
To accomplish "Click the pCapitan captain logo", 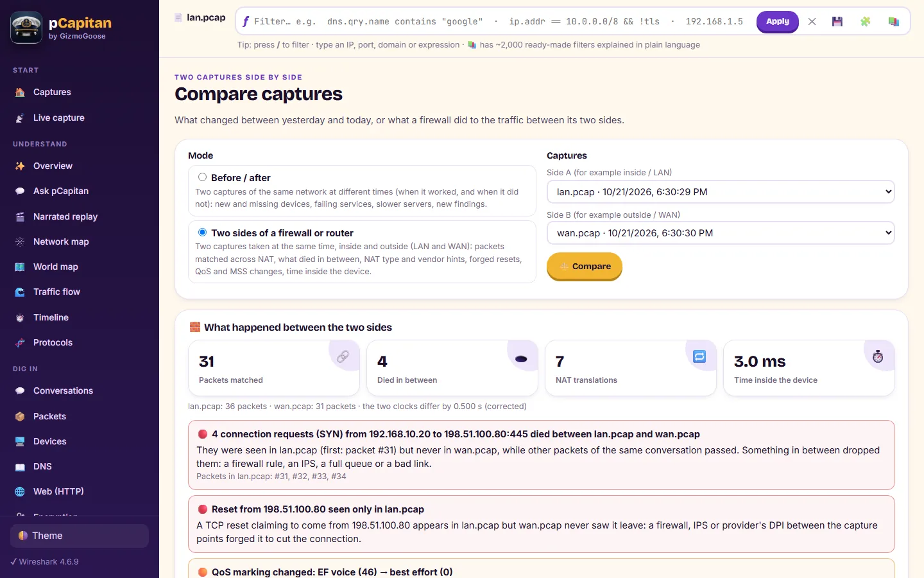I will pos(26,28).
